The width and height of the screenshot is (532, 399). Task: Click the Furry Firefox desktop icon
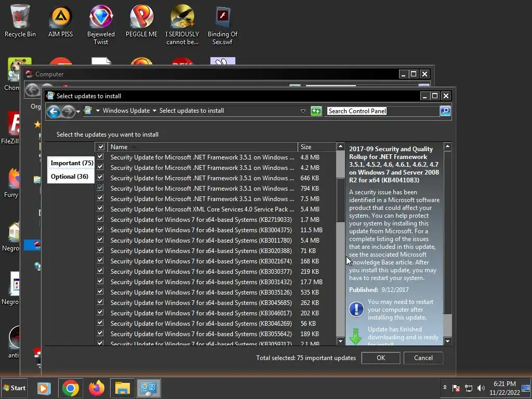[x=11, y=182]
